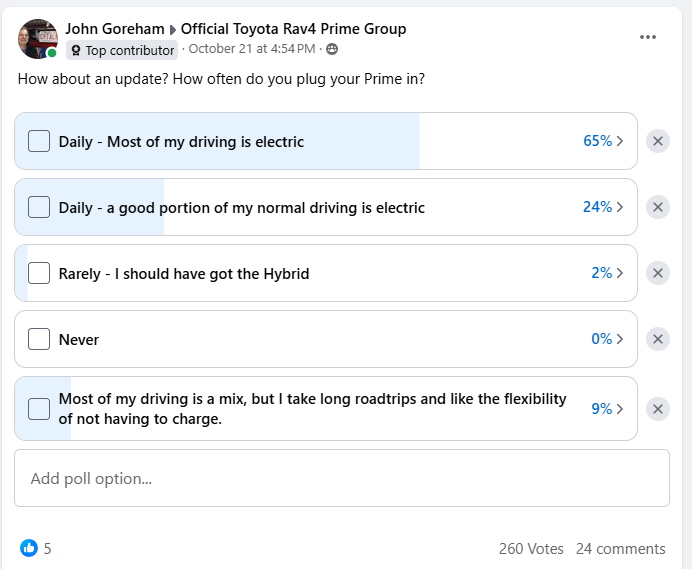Remove the 'good portion' poll option with X
This screenshot has width=692, height=569.
[657, 207]
